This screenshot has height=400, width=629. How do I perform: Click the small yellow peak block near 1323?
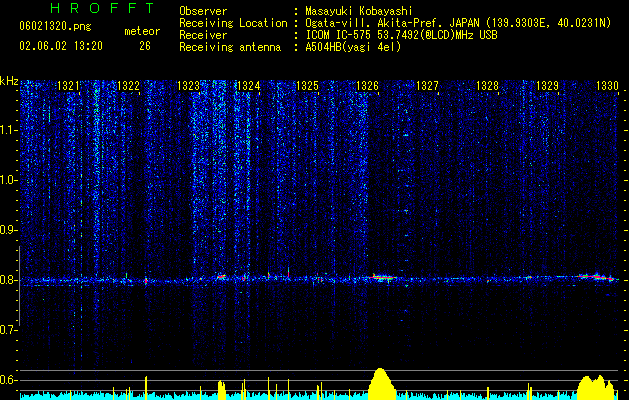pos(221,390)
